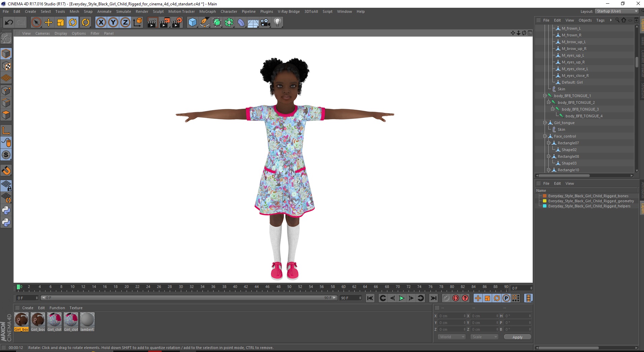Open the spline pen tool icon
Screen dimensions: 644x352
205,23
